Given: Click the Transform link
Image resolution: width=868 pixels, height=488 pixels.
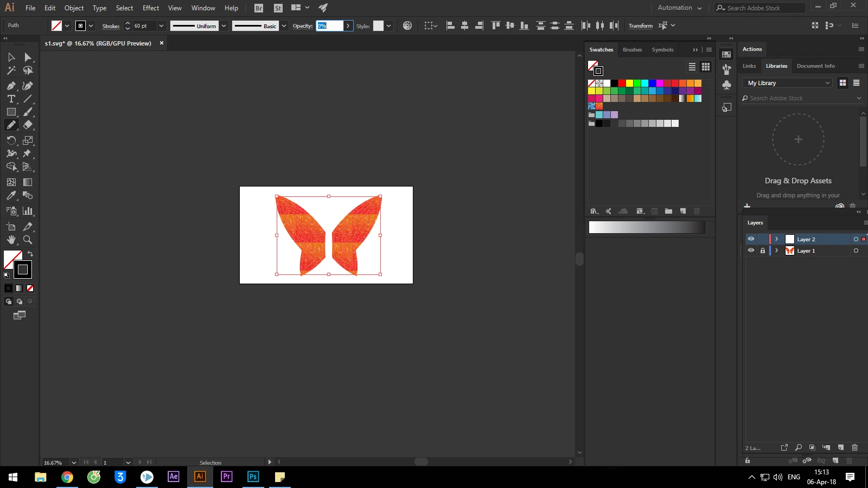Looking at the screenshot, I should coord(640,25).
